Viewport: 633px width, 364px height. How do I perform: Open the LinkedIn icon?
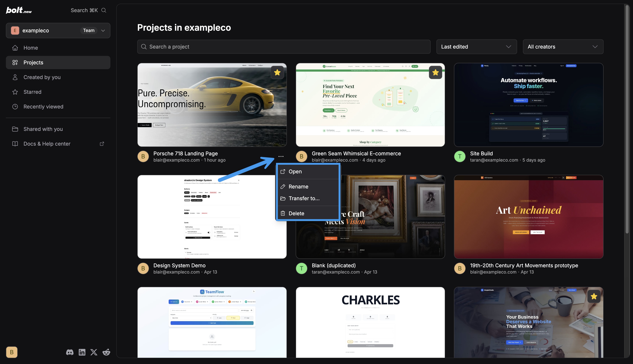pos(82,352)
